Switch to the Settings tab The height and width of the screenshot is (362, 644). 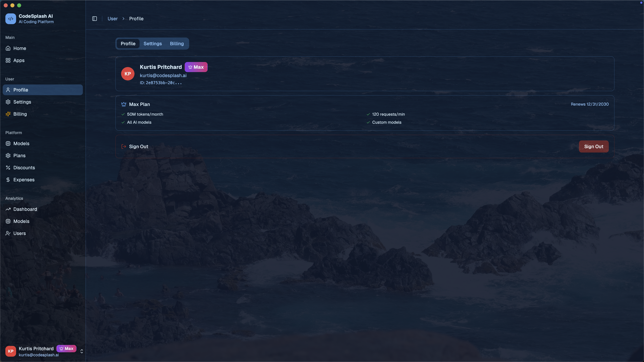click(152, 43)
